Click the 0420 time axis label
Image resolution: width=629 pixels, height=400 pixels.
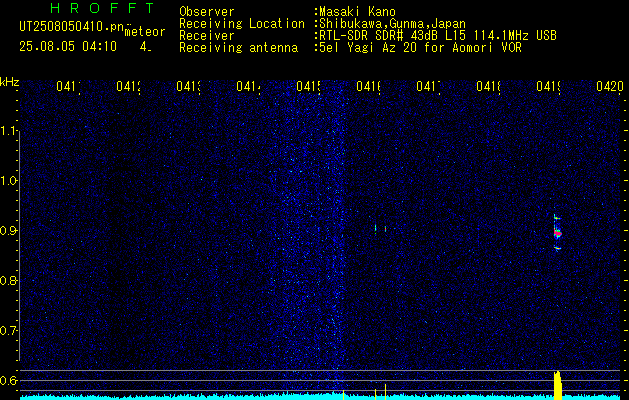(x=610, y=86)
